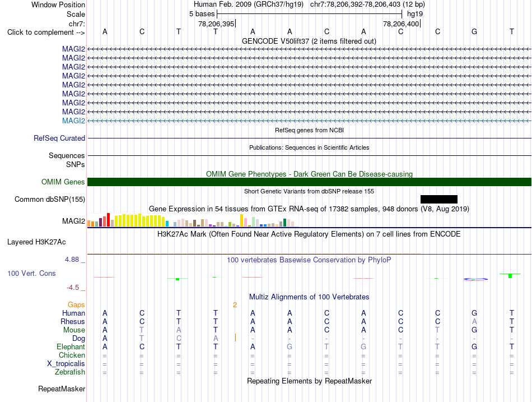Click the Rhesus alignment row label

(x=73, y=321)
